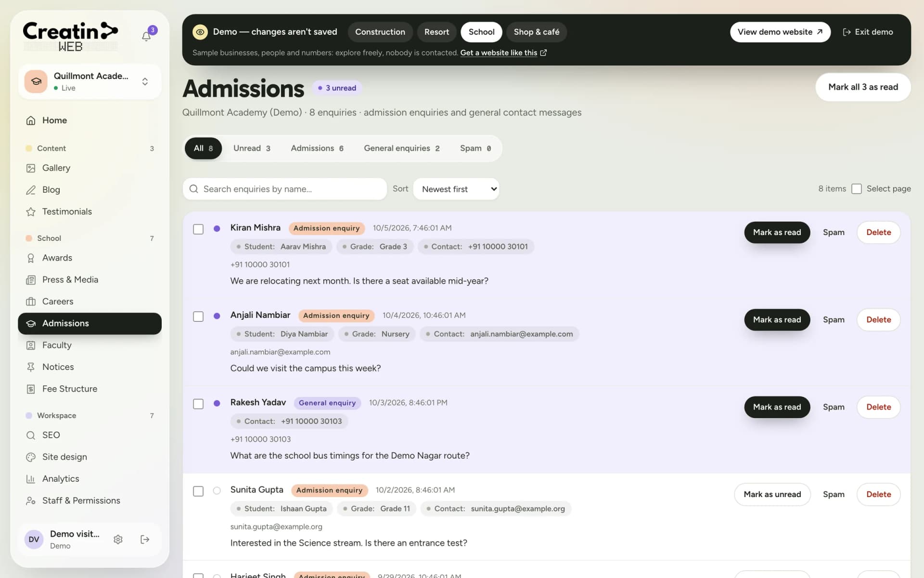
Task: Click the DV user avatar
Action: point(34,539)
